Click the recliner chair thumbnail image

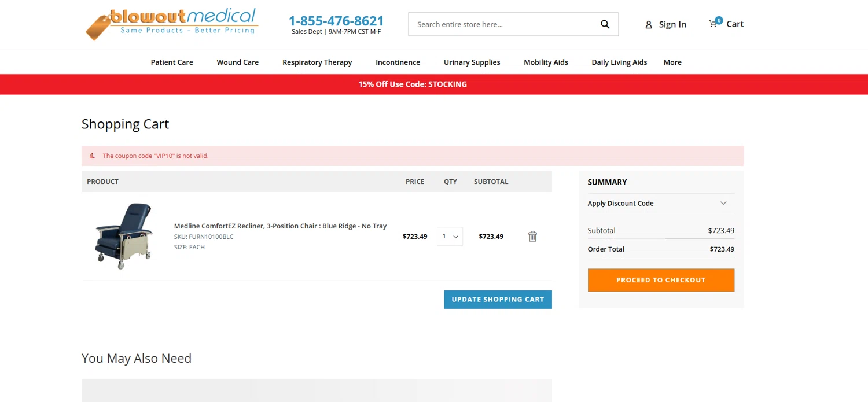click(123, 236)
